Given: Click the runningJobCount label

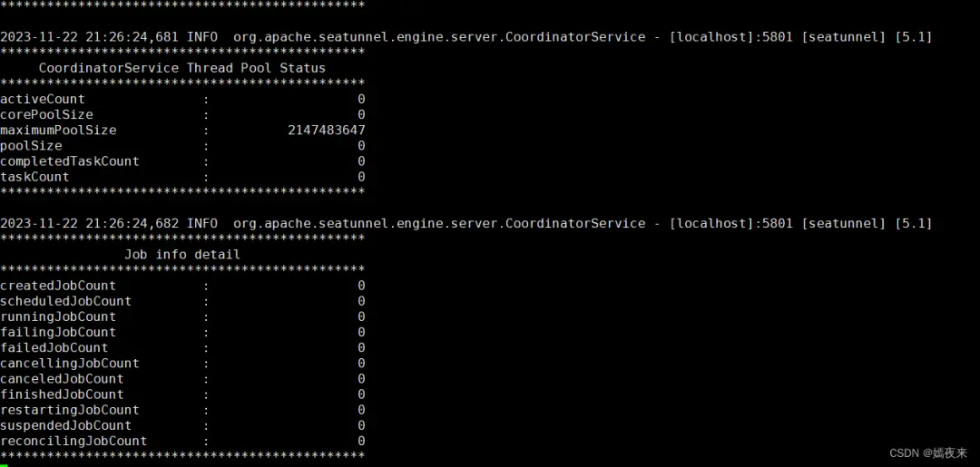Looking at the screenshot, I should [58, 317].
